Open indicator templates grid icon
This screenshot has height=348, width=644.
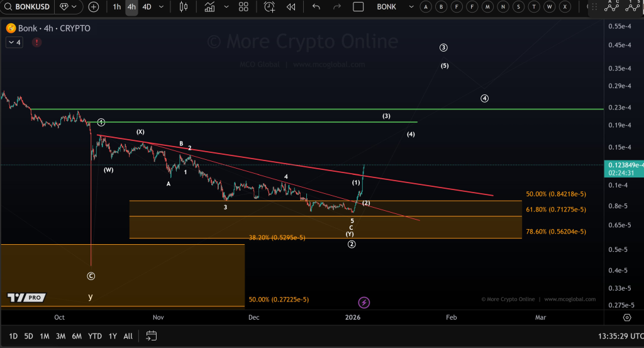[x=243, y=6]
